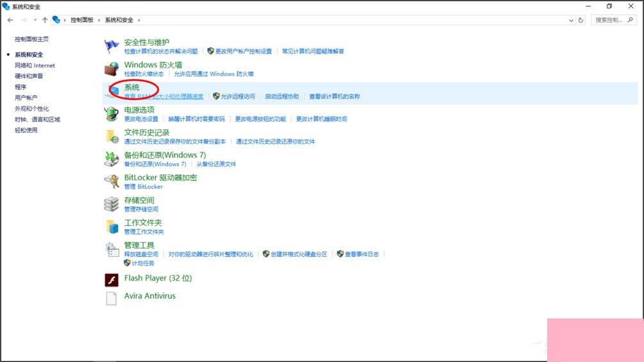This screenshot has height=362, width=644.
Task: Open the Avira Antivirus blank file icon
Action: coord(112,299)
